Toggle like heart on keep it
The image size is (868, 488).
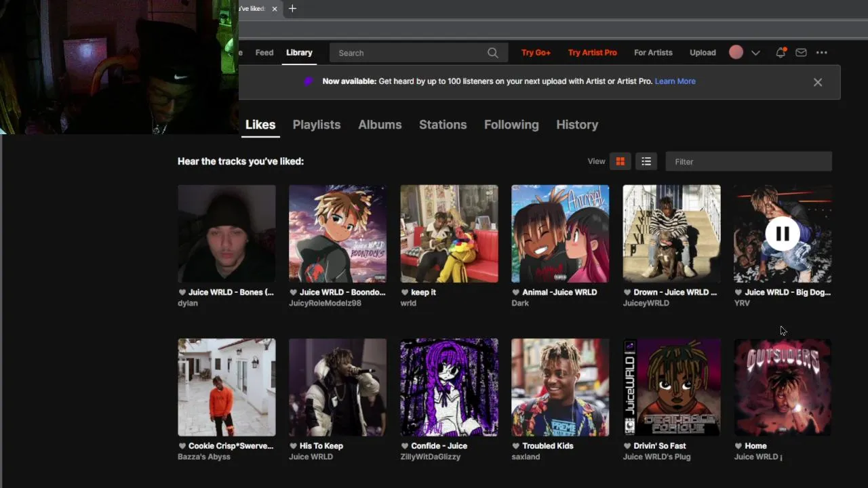pyautogui.click(x=404, y=292)
